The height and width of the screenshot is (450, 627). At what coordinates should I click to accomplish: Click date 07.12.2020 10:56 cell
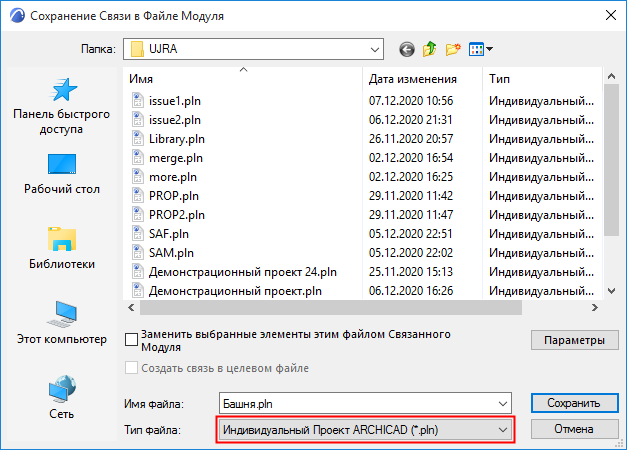pyautogui.click(x=411, y=100)
